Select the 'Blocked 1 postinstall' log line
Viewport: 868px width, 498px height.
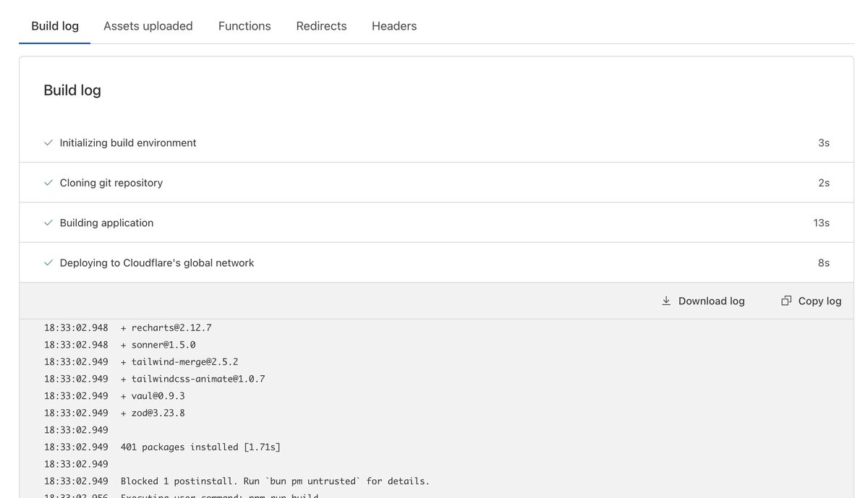click(276, 481)
